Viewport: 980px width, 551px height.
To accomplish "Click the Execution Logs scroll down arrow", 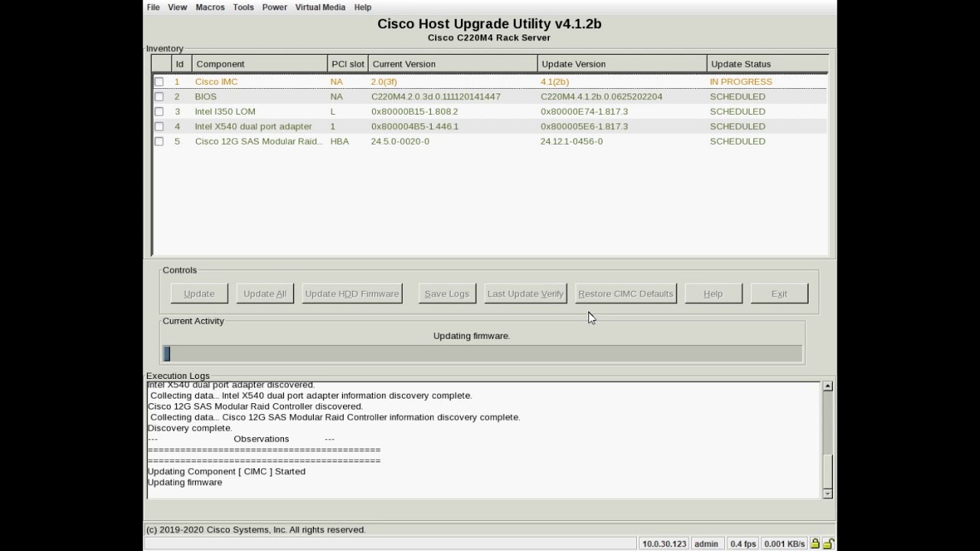I will (x=828, y=494).
